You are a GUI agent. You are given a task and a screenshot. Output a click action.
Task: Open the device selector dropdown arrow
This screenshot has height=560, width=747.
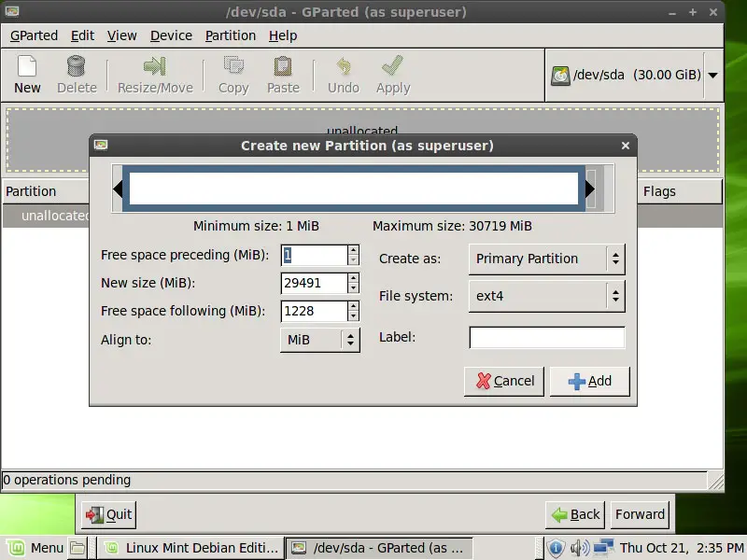click(712, 76)
